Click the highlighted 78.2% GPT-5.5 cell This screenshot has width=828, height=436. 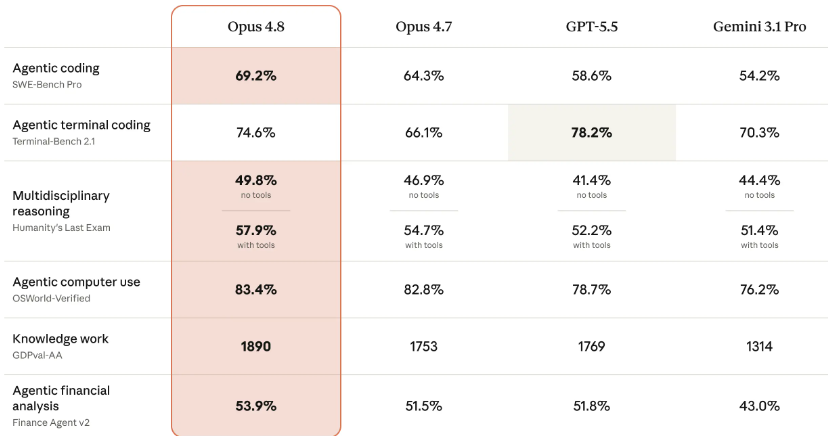tap(591, 132)
